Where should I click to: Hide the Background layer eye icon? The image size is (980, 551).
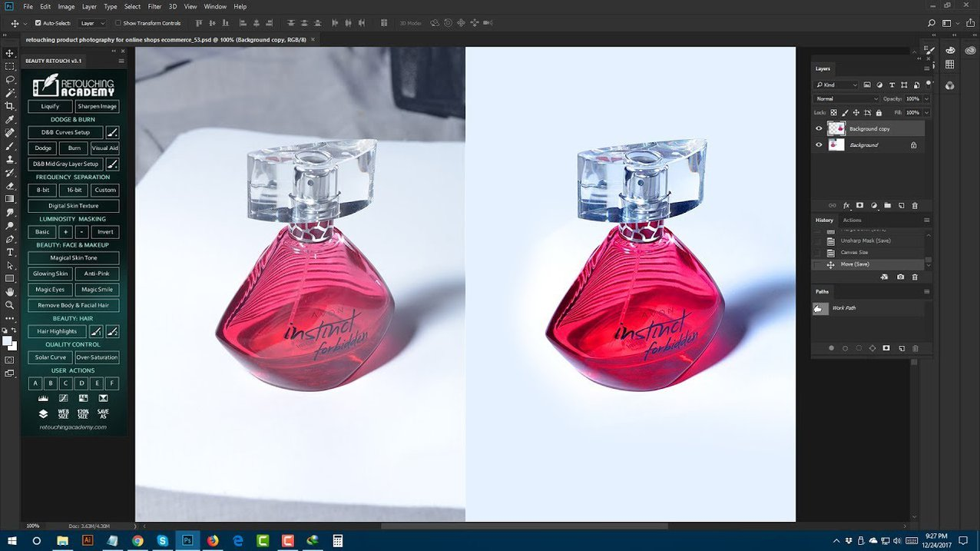point(819,144)
